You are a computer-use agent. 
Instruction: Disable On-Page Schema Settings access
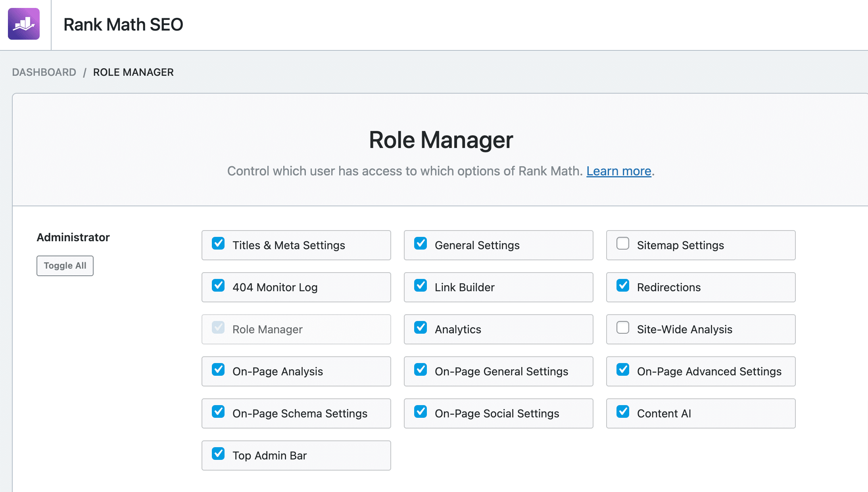[218, 411]
